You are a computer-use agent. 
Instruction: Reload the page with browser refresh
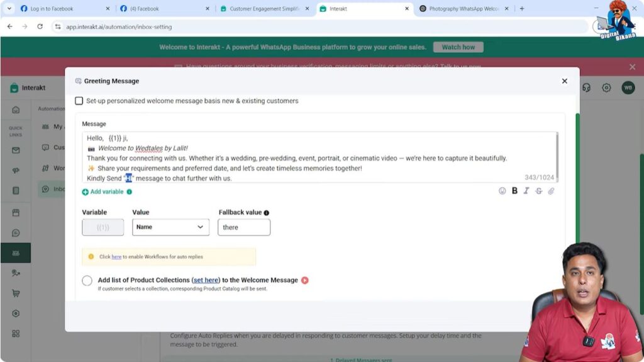click(40, 26)
